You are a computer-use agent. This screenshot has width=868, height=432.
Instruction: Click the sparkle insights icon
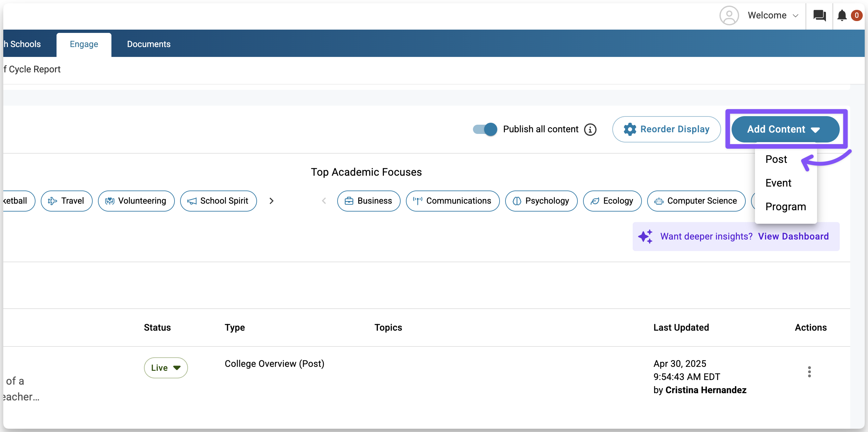[645, 237]
